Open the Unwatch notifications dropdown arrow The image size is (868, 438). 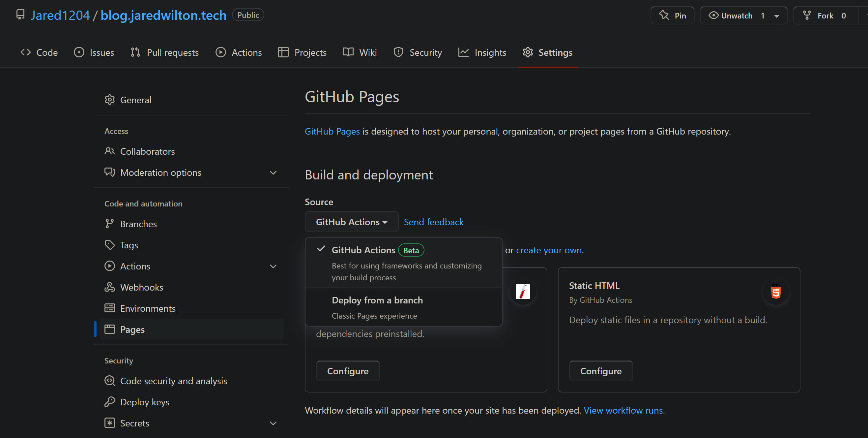coord(776,16)
